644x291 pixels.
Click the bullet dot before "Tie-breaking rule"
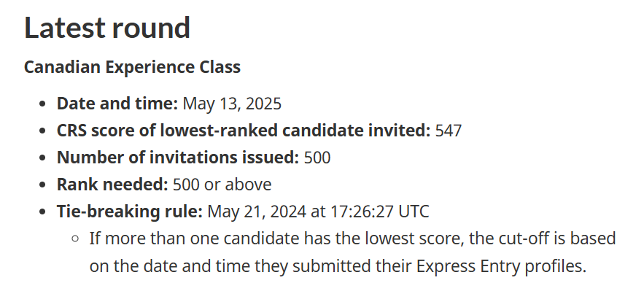pyautogui.click(x=42, y=212)
